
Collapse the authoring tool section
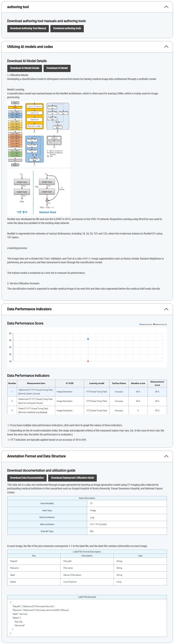pos(166,7)
